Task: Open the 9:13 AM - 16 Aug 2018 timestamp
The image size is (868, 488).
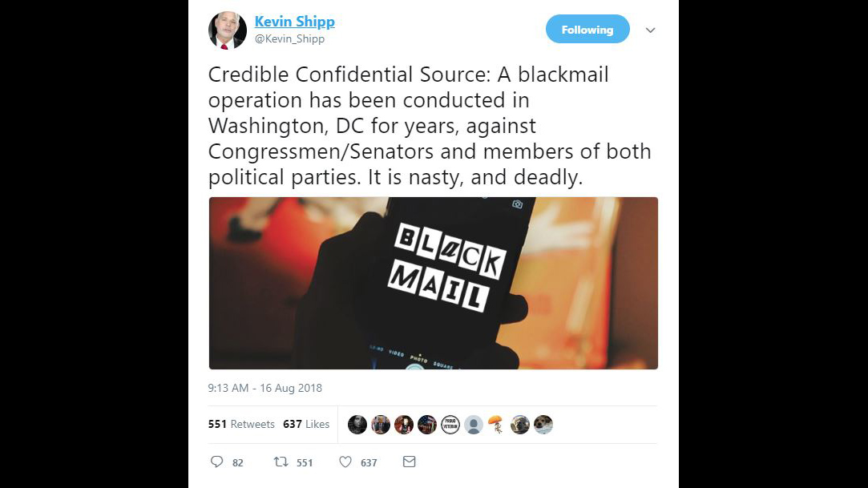Action: tap(265, 388)
